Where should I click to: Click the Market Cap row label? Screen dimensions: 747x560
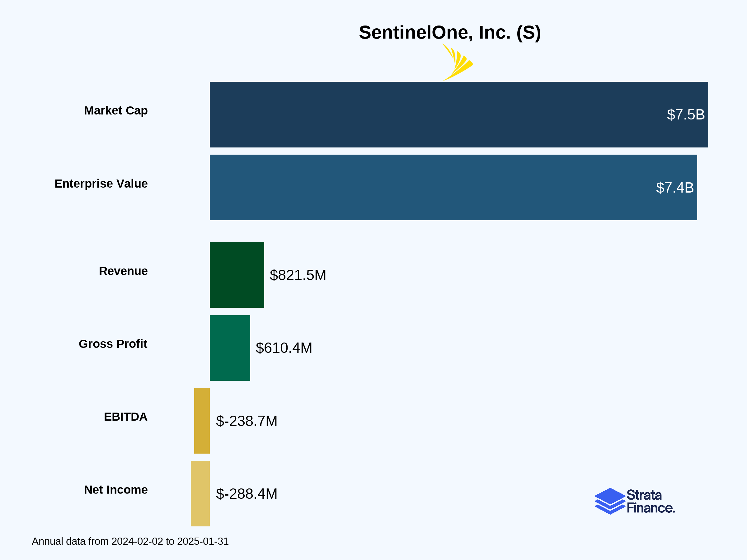tap(116, 111)
